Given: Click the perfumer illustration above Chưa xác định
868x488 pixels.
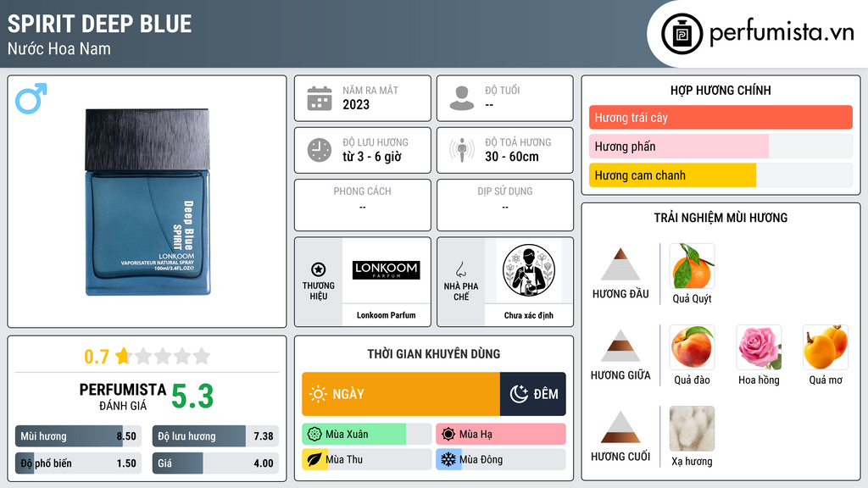Looking at the screenshot, I should pos(529,270).
